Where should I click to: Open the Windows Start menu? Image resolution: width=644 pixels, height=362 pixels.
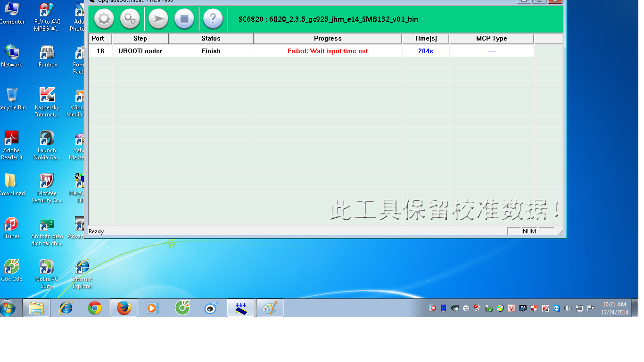tap(8, 308)
